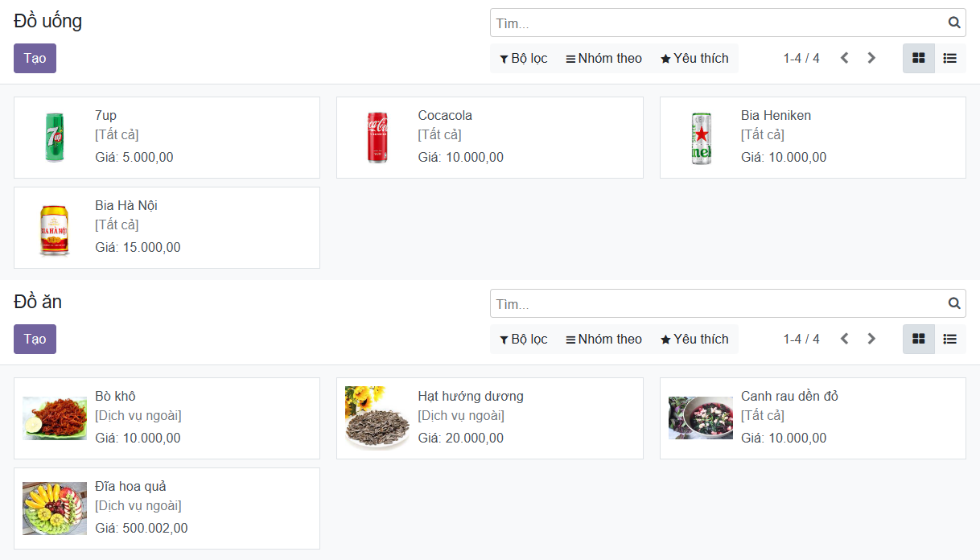Switch Đồ uống to kanban view

tap(918, 58)
